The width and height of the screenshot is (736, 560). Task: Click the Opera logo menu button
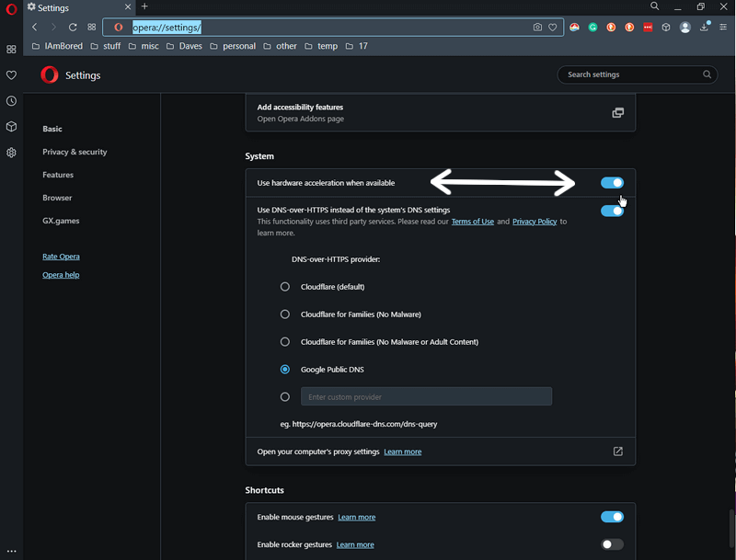11,8
